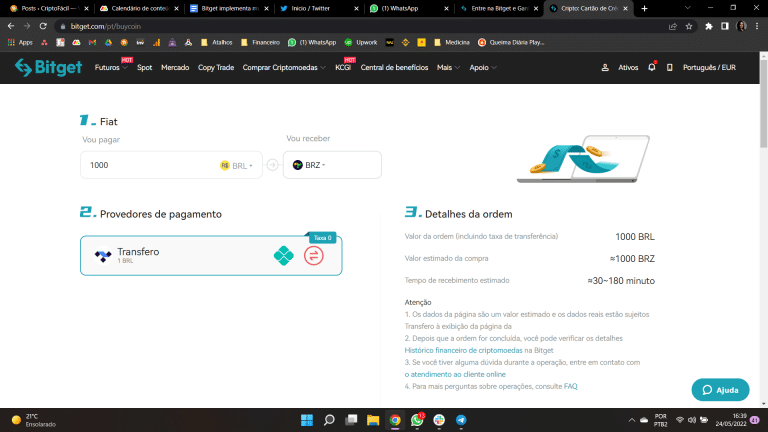Viewport: 768px width, 432px height.
Task: Open Telegram from the taskbar
Action: pos(461,420)
